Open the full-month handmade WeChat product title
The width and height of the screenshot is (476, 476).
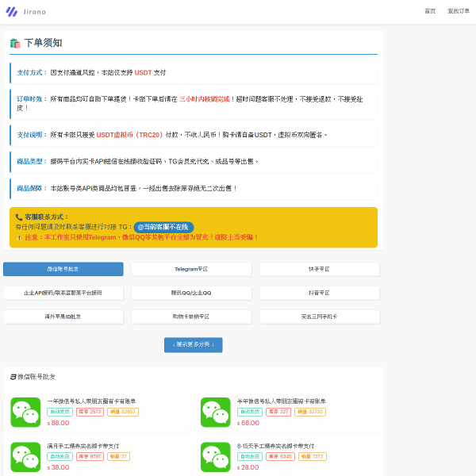[83, 446]
